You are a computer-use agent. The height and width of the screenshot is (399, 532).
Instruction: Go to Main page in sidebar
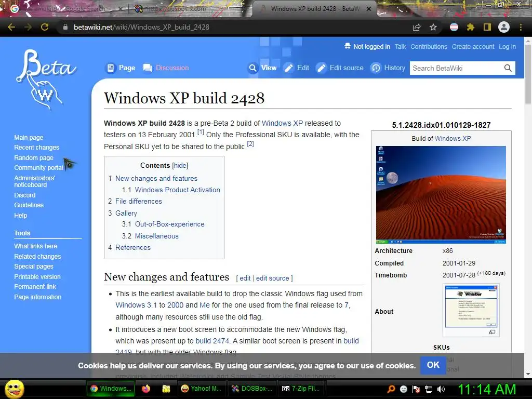(x=29, y=137)
